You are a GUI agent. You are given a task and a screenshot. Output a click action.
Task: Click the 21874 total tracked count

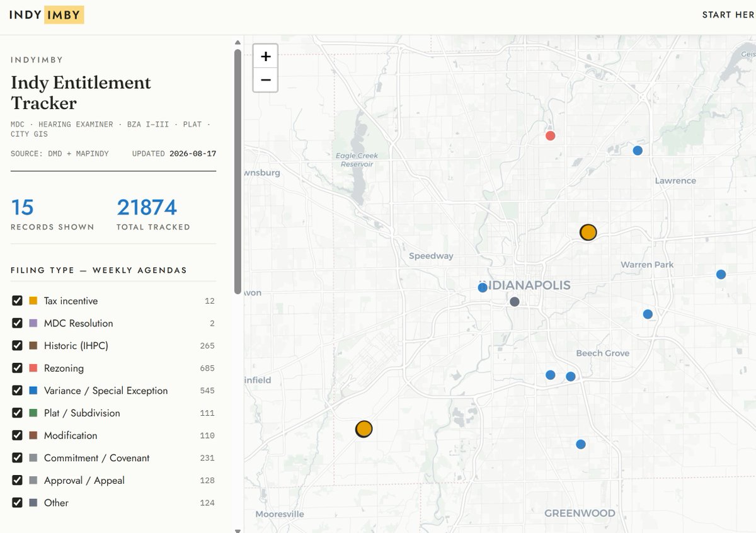147,207
